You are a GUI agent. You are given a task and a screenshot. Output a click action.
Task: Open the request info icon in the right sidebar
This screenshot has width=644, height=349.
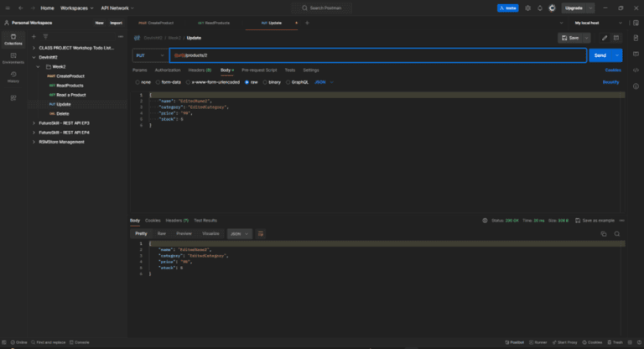(636, 86)
